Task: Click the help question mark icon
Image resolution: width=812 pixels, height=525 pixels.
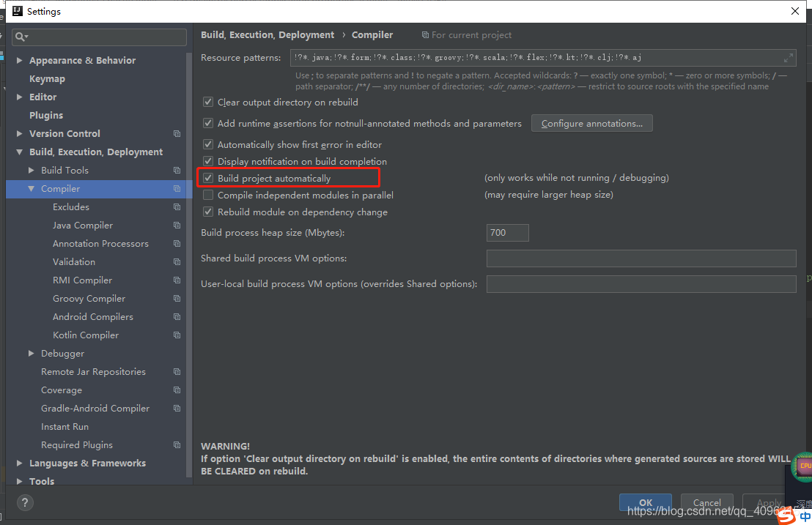Action: pos(25,502)
